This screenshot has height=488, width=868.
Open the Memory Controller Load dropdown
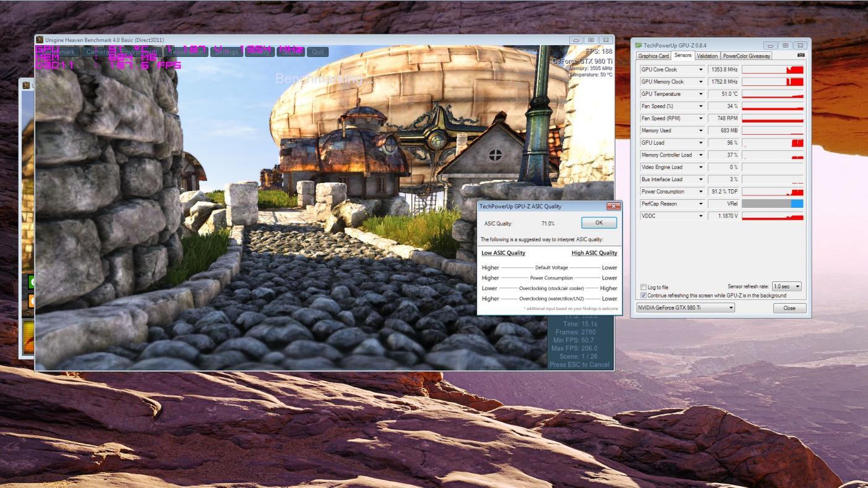(x=701, y=155)
